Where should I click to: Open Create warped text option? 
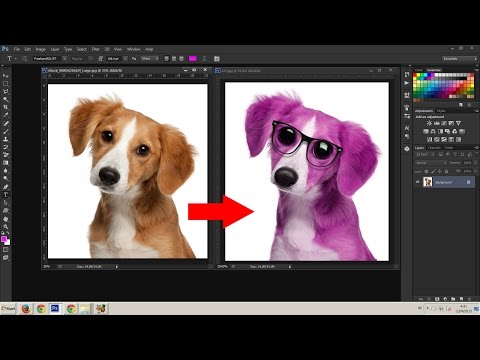(204, 59)
